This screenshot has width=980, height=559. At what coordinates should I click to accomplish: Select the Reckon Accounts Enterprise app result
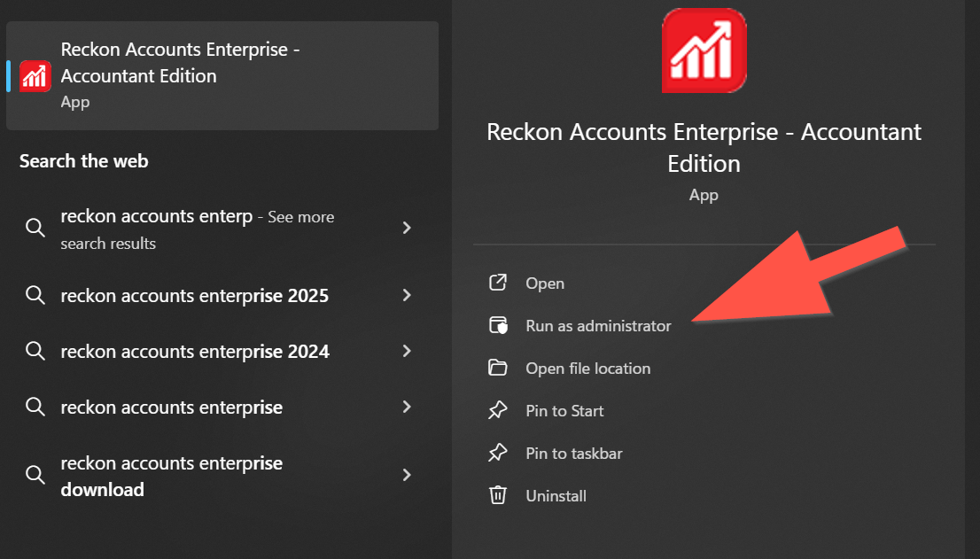[x=222, y=75]
